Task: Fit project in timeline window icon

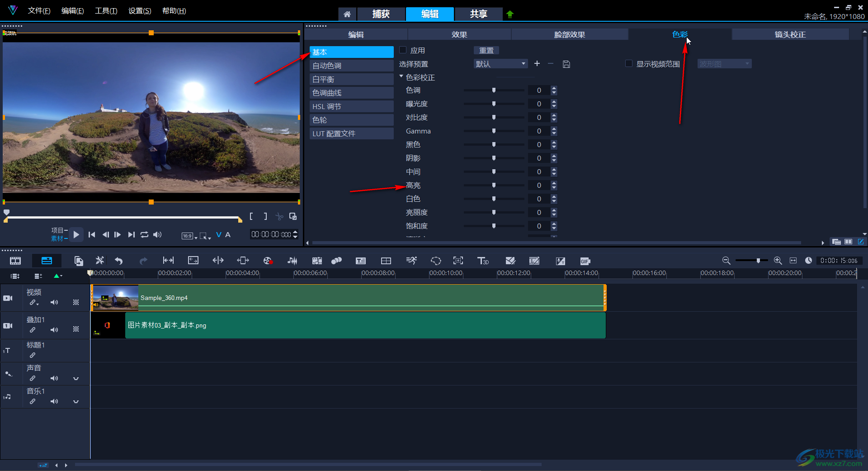Action: 793,261
